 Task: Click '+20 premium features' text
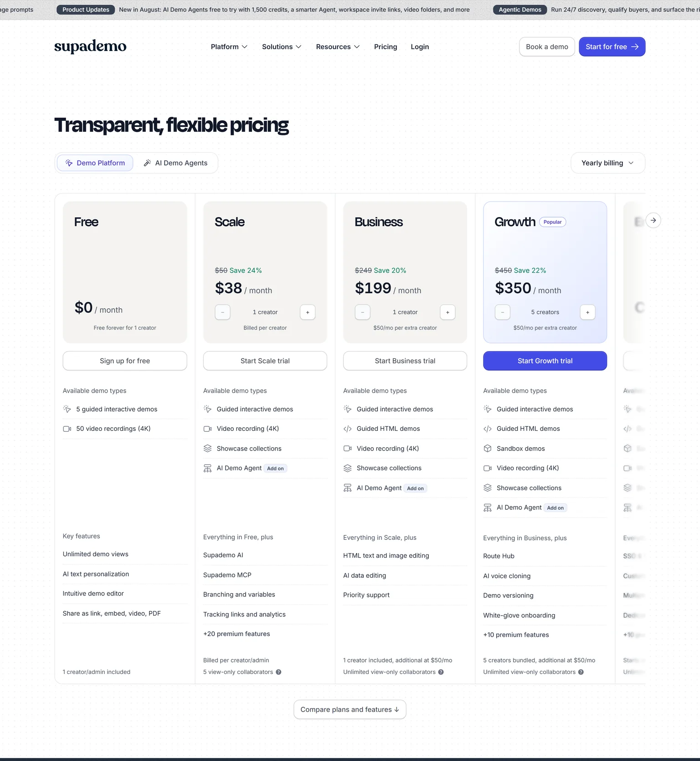[x=237, y=634]
